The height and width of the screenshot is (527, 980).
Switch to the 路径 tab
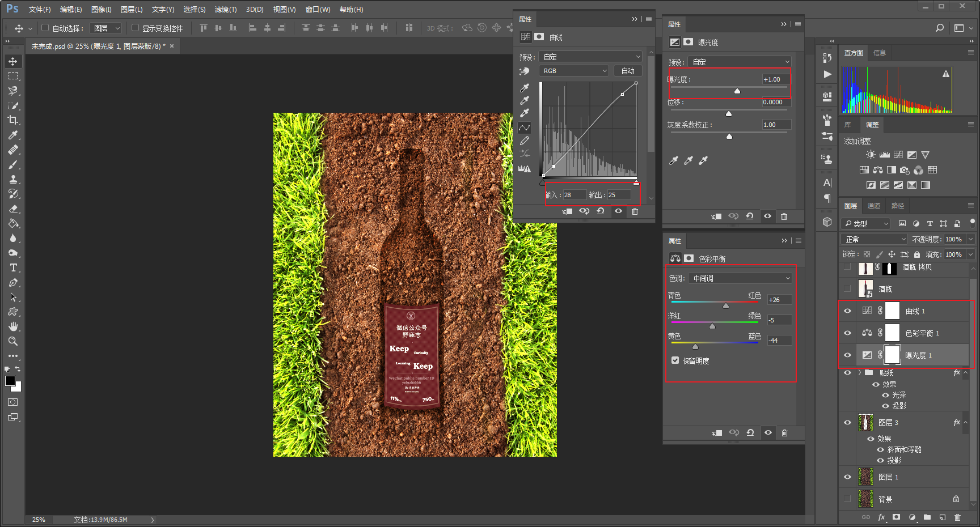pos(898,206)
